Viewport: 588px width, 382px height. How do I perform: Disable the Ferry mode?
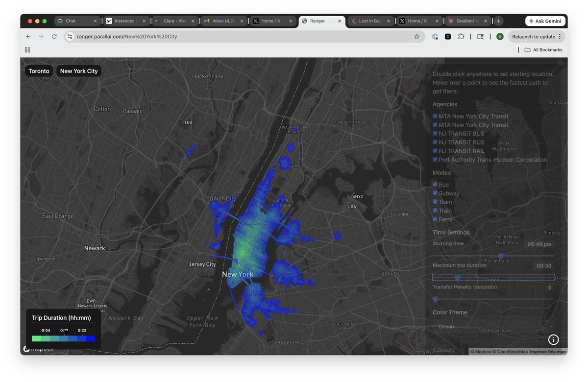[x=435, y=219]
